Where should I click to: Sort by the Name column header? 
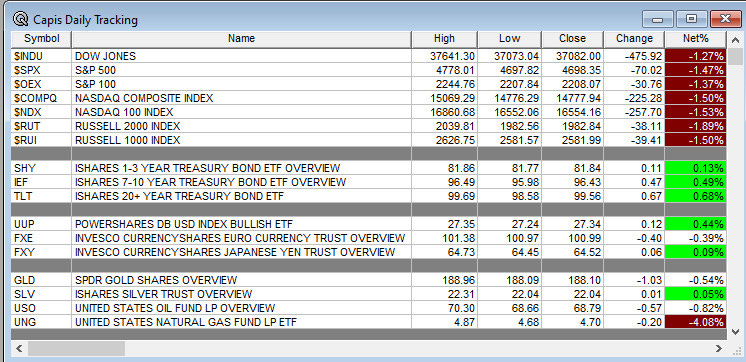pyautogui.click(x=241, y=39)
